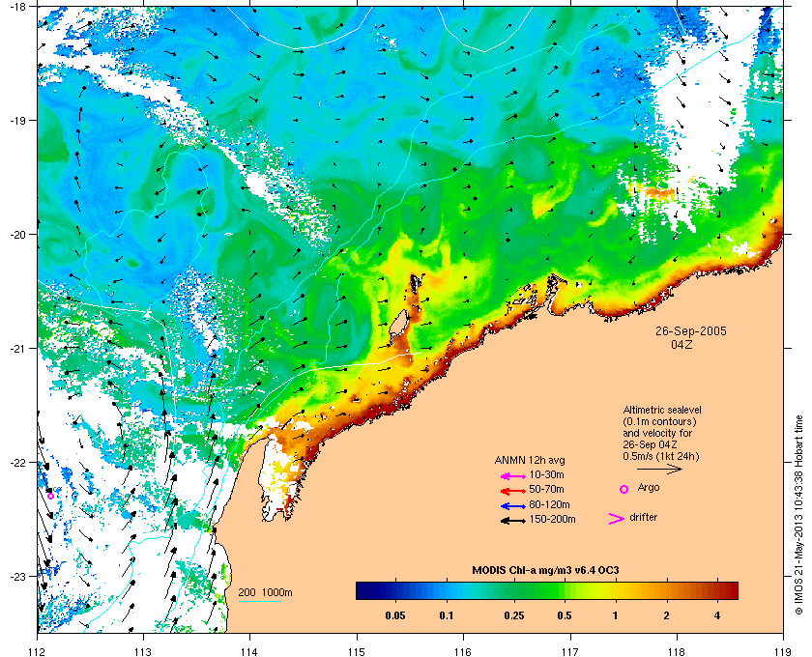The image size is (812, 657).
Task: Click the 0.5m/s velocity scale arrow
Action: tap(659, 469)
